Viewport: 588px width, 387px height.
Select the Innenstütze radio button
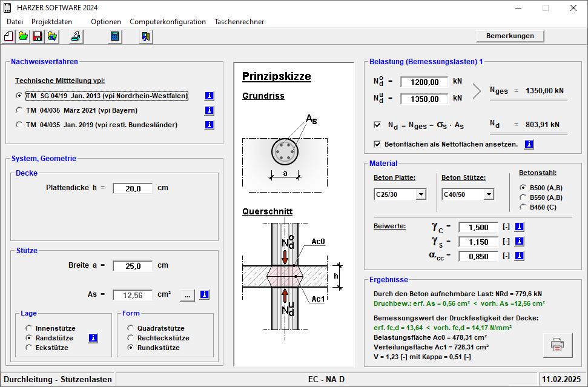click(x=28, y=328)
